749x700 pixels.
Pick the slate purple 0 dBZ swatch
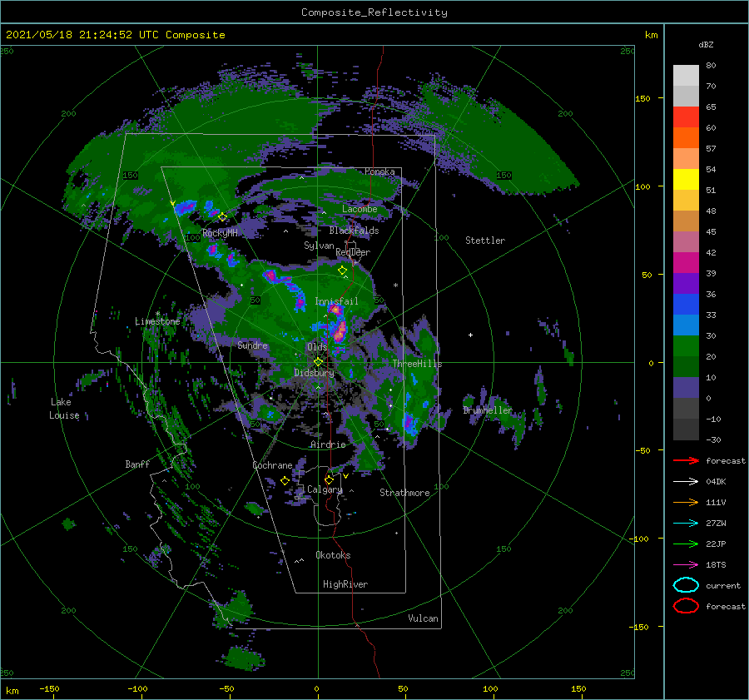pos(686,388)
